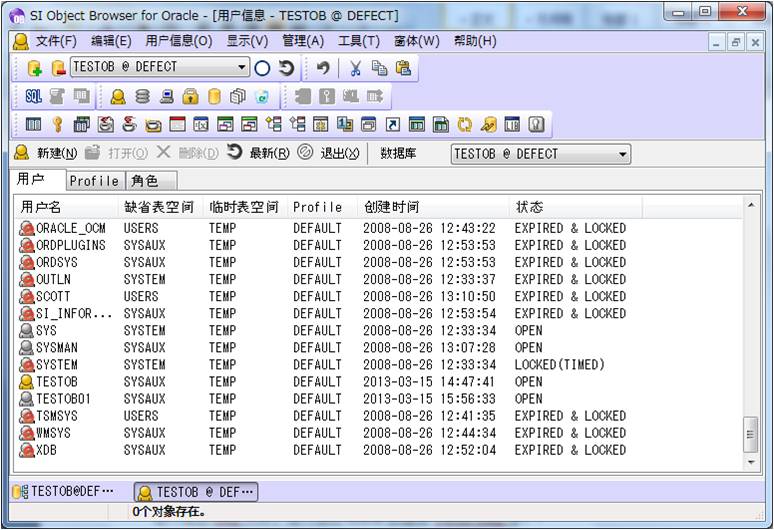
Task: Click the light bulb icon ending third toolbar
Action: point(536,124)
